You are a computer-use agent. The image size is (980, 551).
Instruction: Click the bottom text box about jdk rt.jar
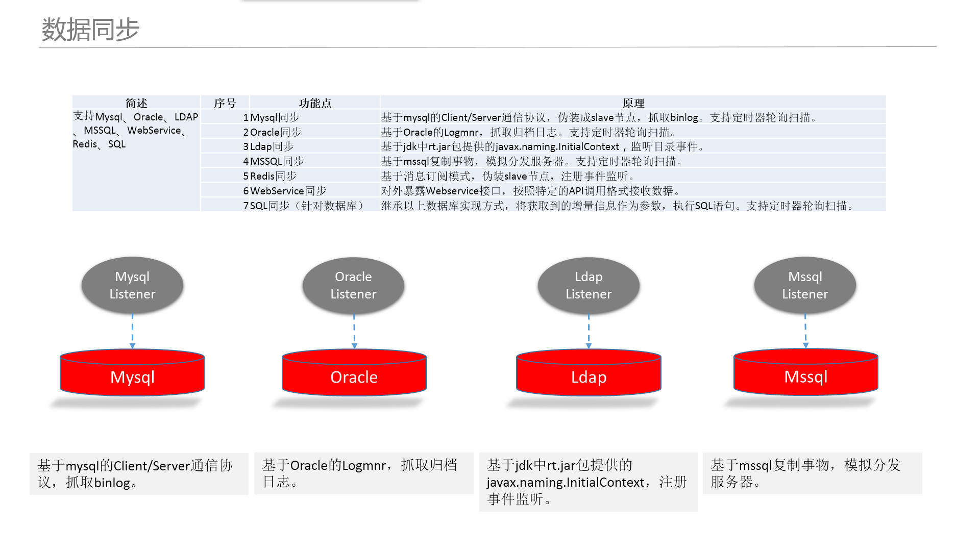click(x=589, y=482)
